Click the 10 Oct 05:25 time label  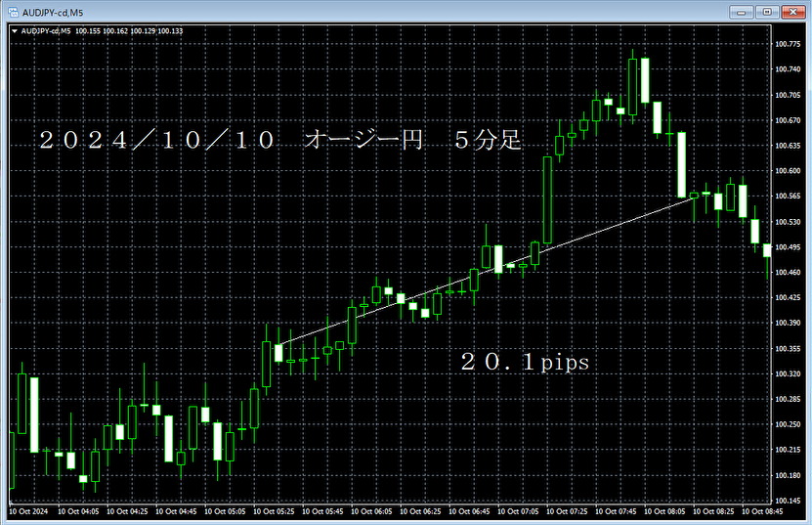274,511
